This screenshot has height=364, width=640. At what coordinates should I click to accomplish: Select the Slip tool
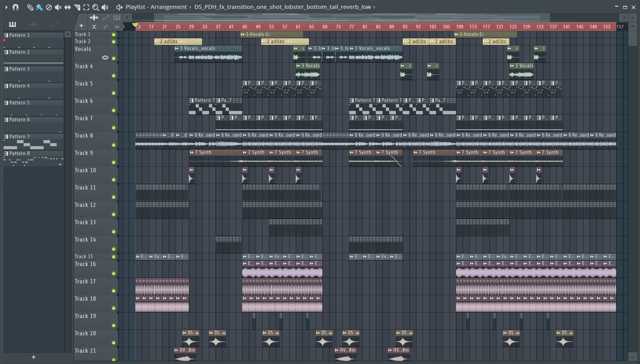(68, 7)
